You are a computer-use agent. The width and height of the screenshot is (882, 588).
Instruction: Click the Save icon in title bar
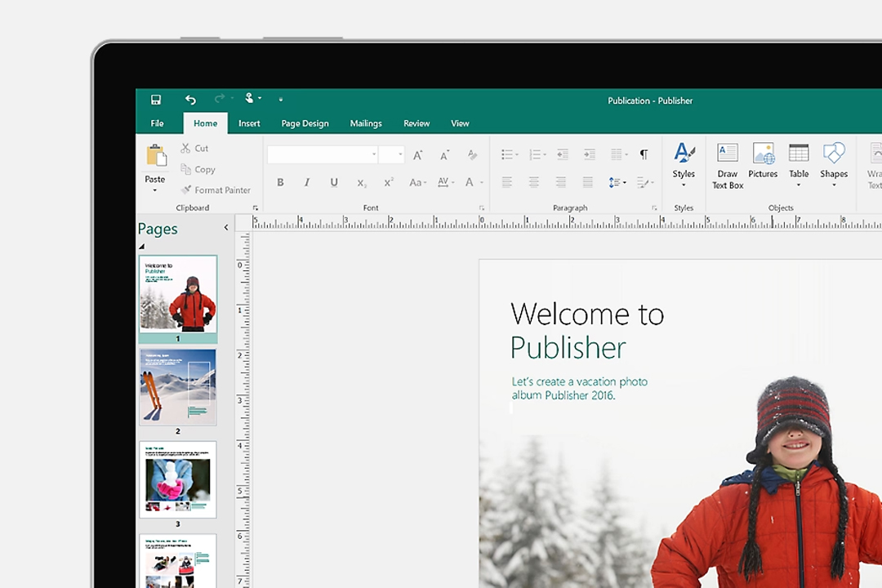[x=156, y=100]
